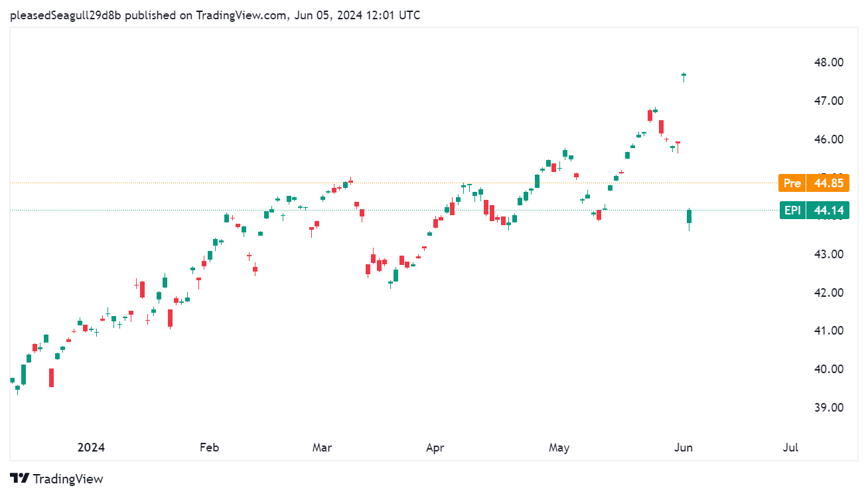This screenshot has height=496, width=868.
Task: Click the TradingView logo icon
Action: click(x=20, y=478)
